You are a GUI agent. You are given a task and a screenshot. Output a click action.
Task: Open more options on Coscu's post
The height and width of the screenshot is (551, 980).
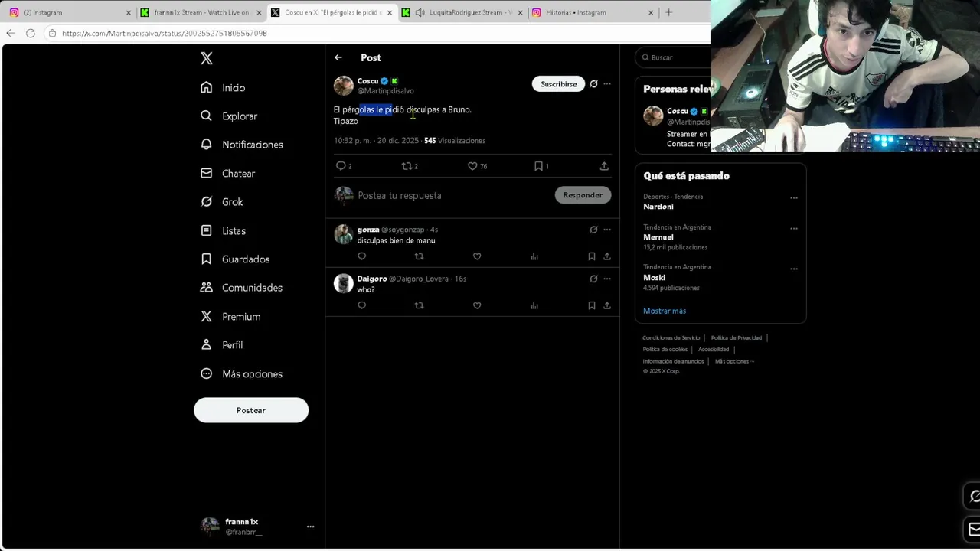click(x=607, y=84)
